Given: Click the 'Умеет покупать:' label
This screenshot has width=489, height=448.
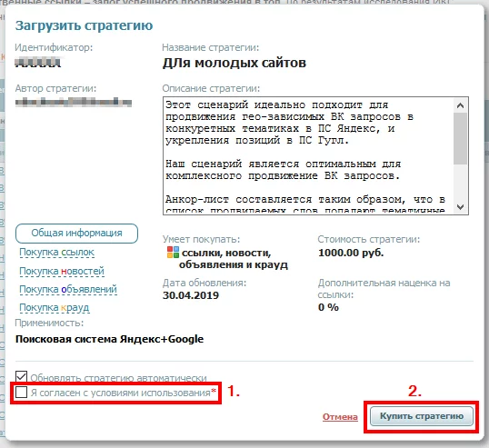Looking at the screenshot, I should pos(201,239).
